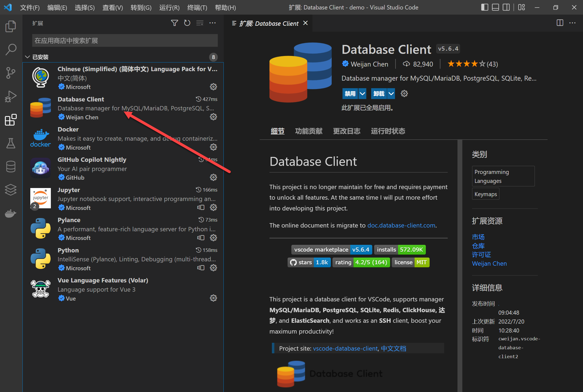
Task: Open the Search view icon
Action: (x=11, y=50)
